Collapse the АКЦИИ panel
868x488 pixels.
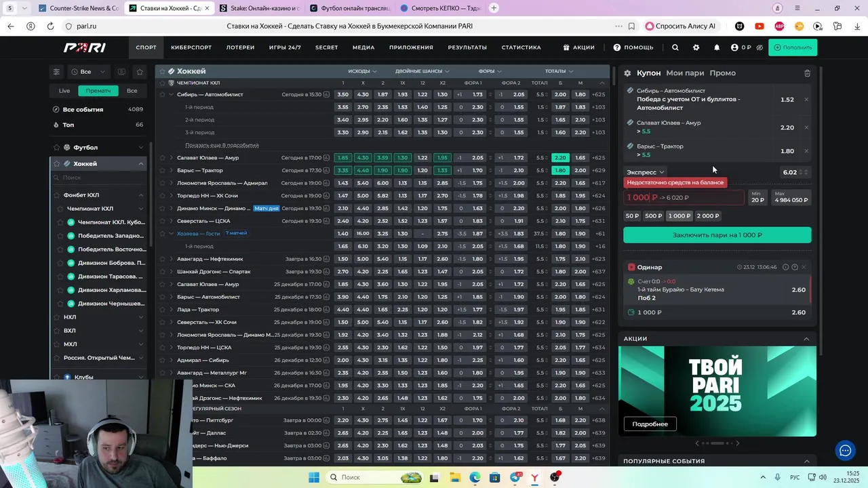[x=806, y=339]
